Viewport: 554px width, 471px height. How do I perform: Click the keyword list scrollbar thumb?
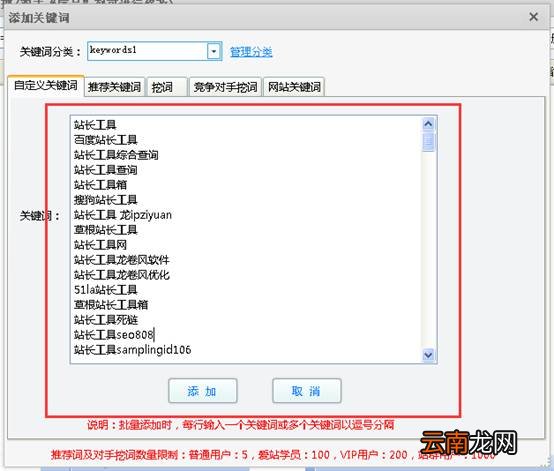click(428, 142)
